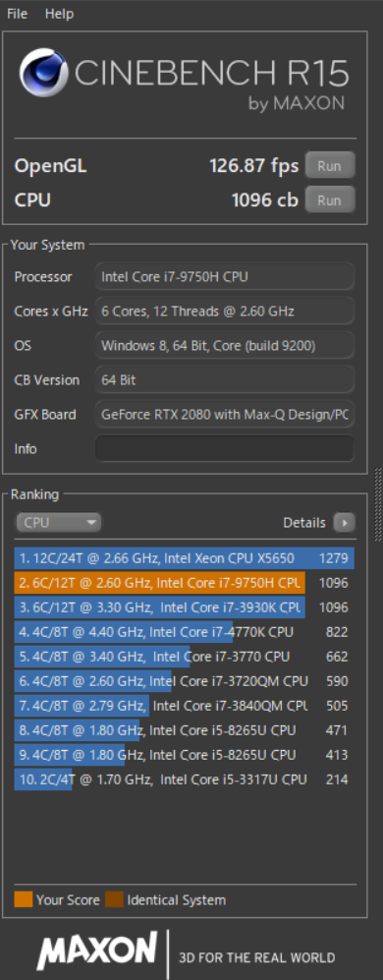
Task: Select the i7-4770K ranking entry
Action: click(x=185, y=632)
